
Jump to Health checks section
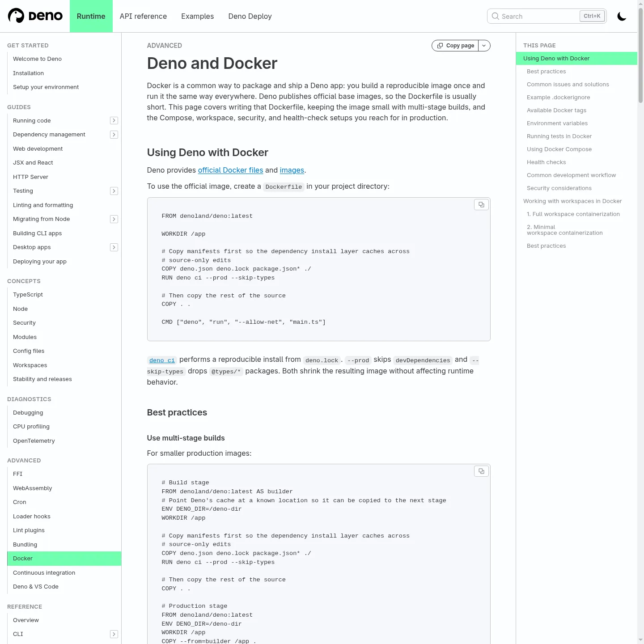(547, 162)
